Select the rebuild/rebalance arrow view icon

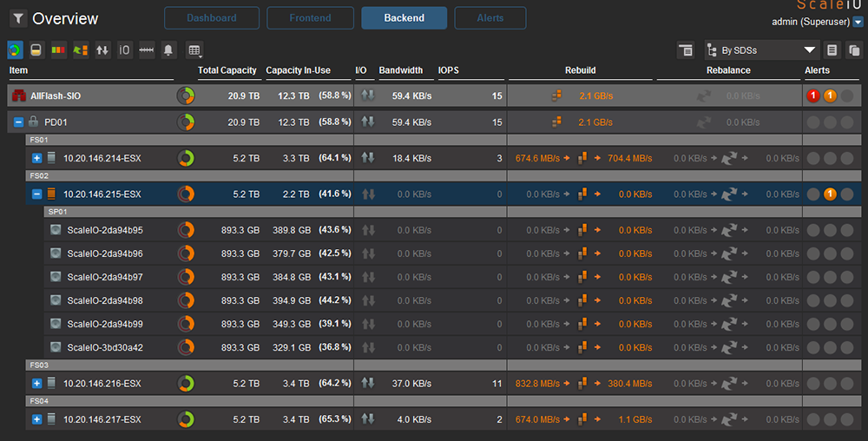coord(81,49)
